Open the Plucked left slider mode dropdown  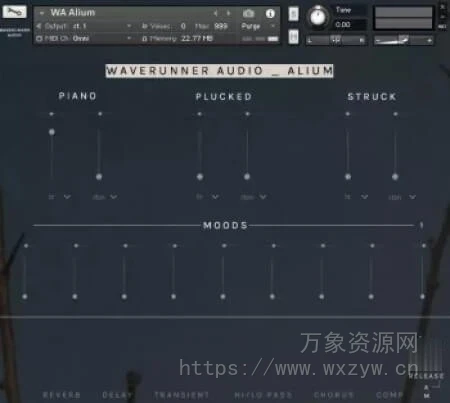(215, 197)
